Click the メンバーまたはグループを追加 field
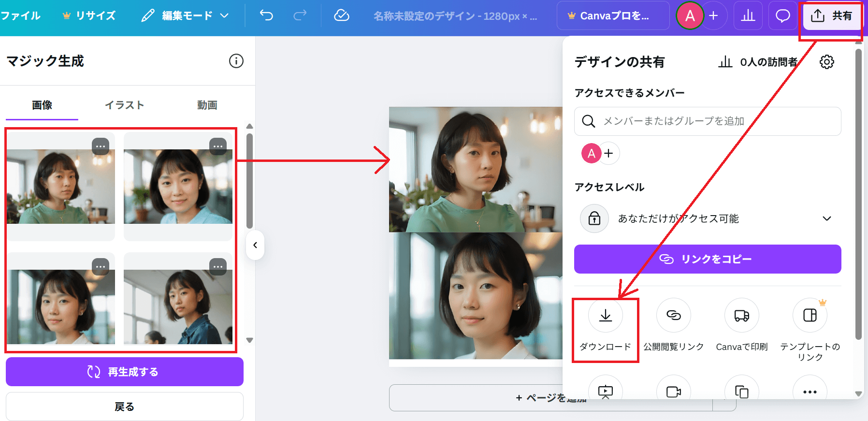Viewport: 868px width, 421px height. pos(708,121)
